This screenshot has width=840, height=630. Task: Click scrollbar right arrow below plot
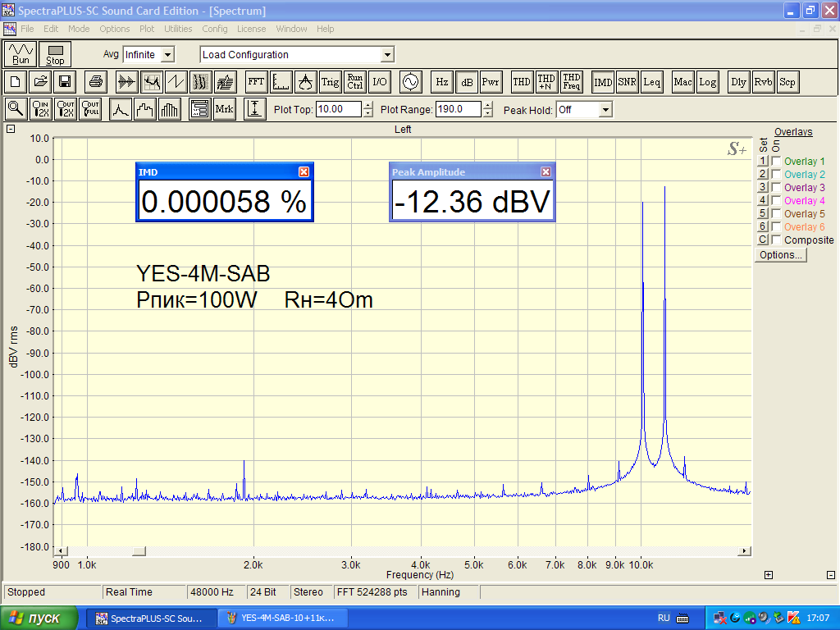tap(744, 550)
